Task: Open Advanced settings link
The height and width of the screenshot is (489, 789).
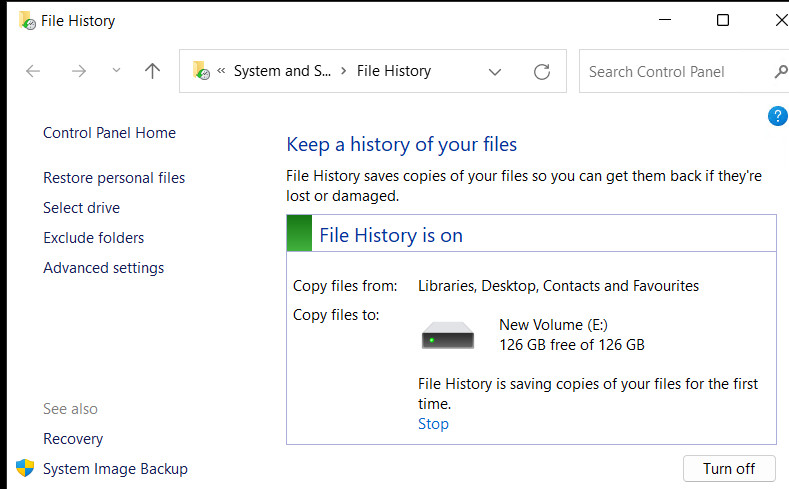Action: 103,268
